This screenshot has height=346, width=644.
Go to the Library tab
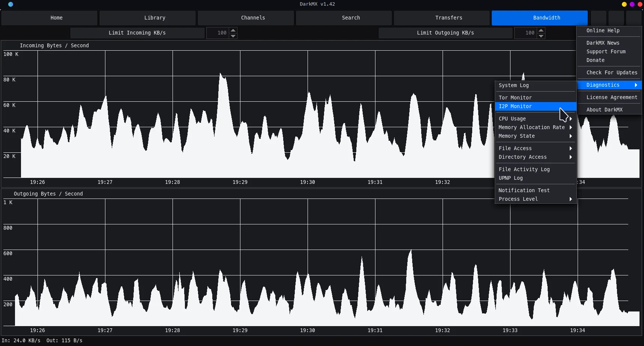pos(155,18)
